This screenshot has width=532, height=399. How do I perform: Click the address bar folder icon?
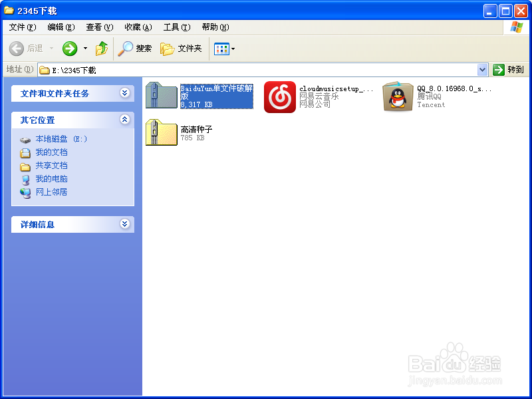tap(45, 70)
